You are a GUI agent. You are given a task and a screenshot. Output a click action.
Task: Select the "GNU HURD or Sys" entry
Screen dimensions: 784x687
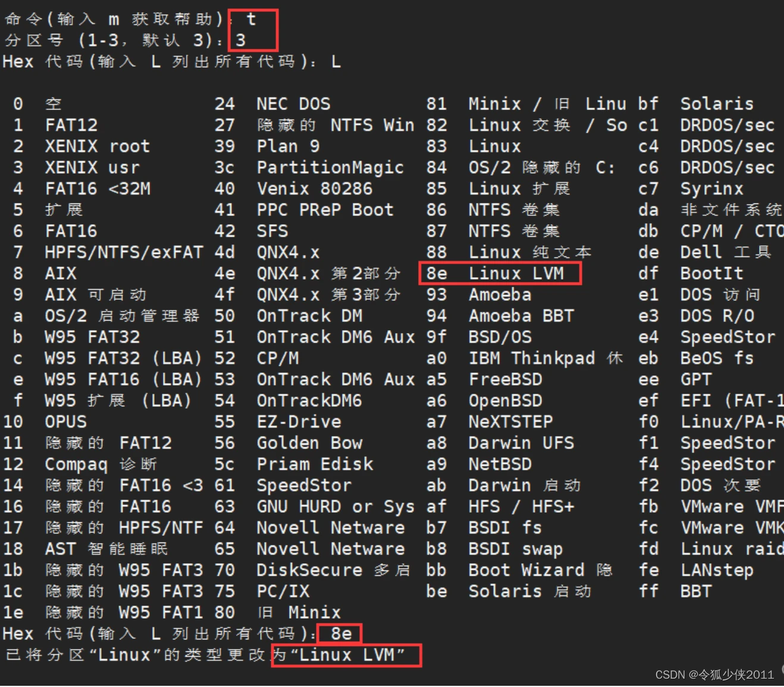pyautogui.click(x=335, y=507)
